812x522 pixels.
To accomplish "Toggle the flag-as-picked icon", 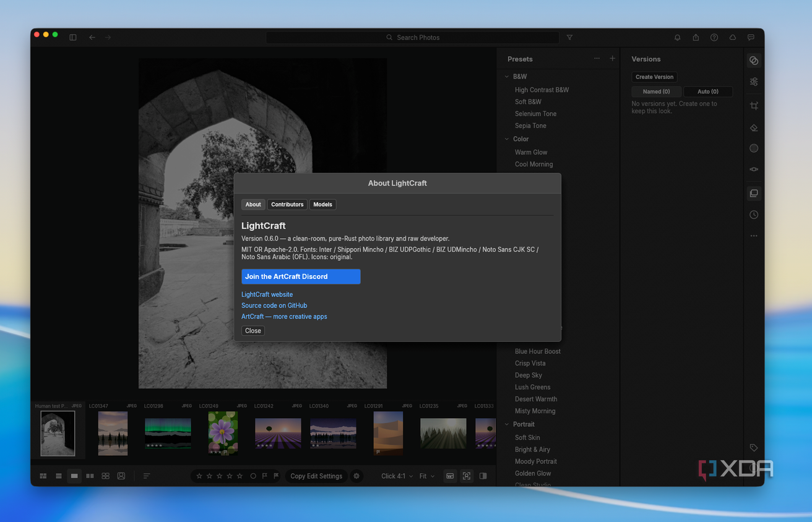I will (264, 476).
